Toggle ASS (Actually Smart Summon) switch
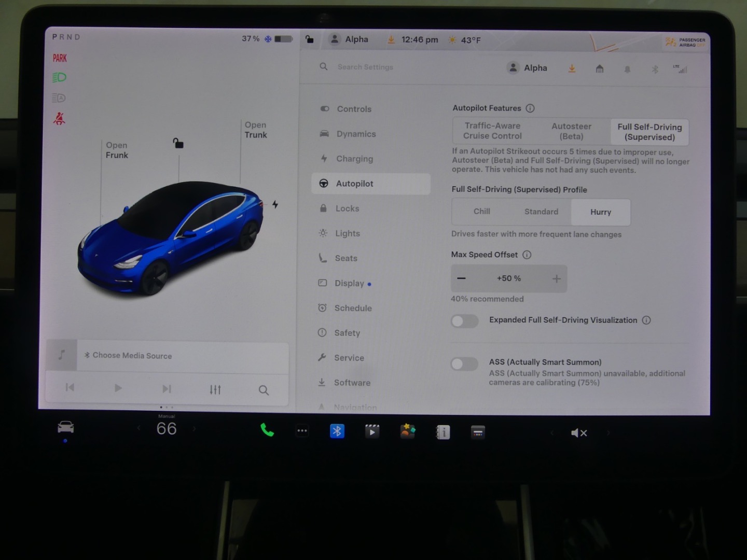This screenshot has height=560, width=747. (x=464, y=364)
